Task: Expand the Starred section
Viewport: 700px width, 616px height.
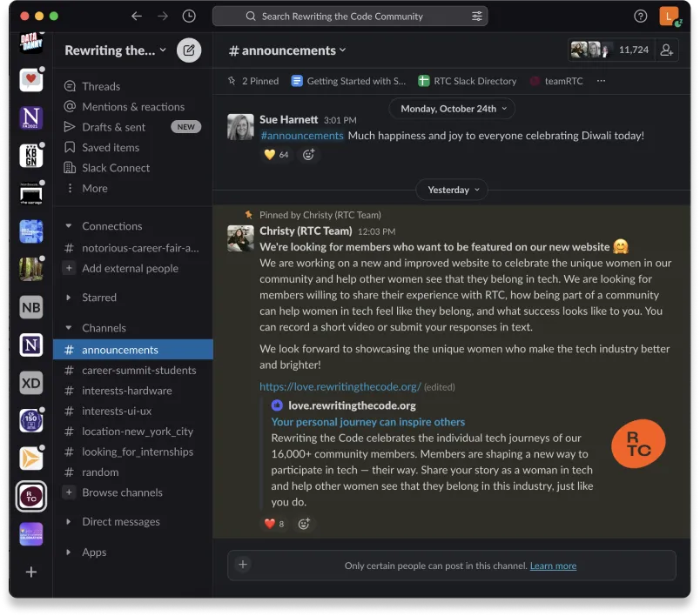Action: coord(68,297)
